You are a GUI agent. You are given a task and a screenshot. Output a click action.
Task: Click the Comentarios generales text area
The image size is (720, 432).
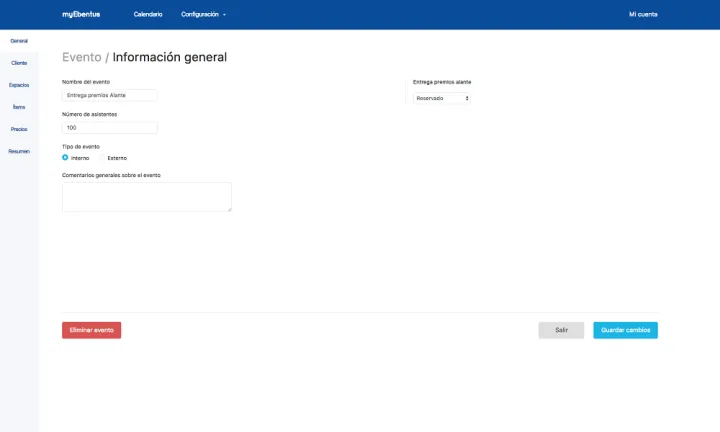tap(146, 197)
